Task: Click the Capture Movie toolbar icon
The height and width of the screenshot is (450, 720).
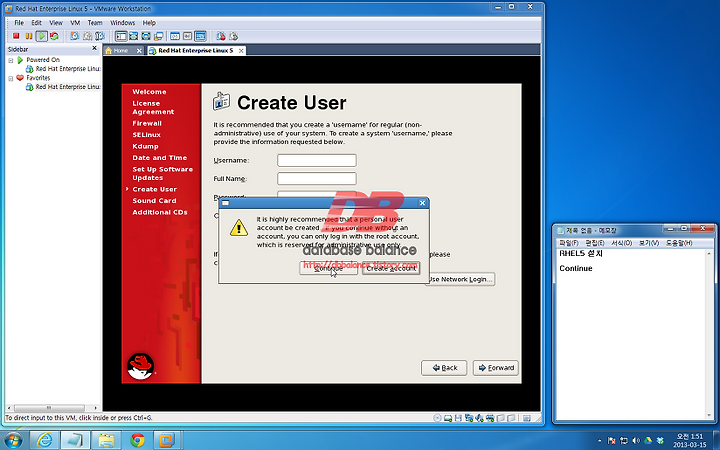Action: pyautogui.click(x=221, y=36)
